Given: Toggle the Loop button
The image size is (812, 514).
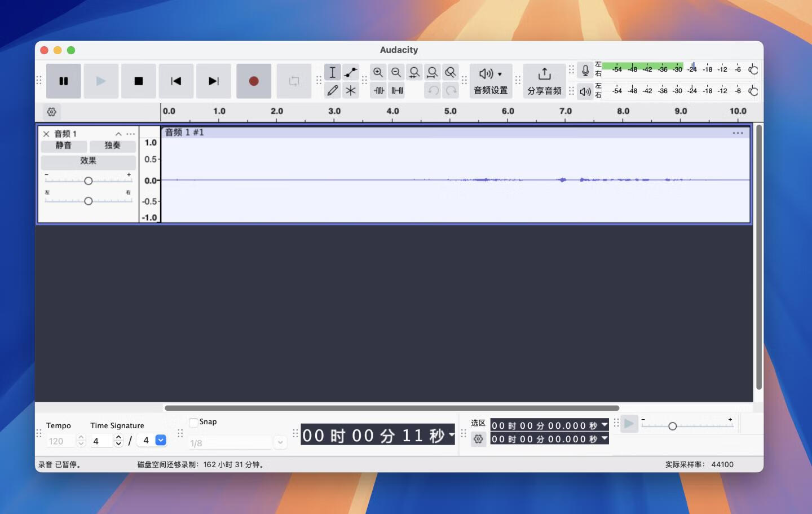Looking at the screenshot, I should pyautogui.click(x=294, y=81).
